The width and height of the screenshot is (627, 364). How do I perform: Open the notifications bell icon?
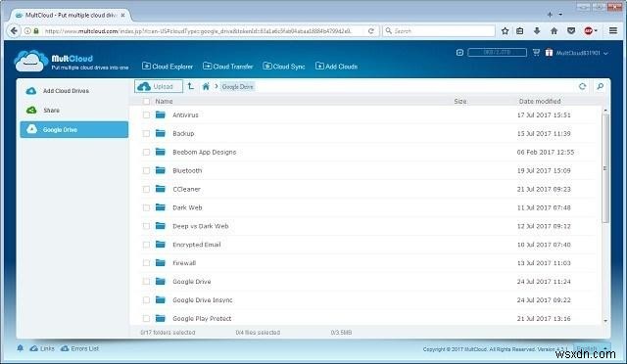point(20,348)
